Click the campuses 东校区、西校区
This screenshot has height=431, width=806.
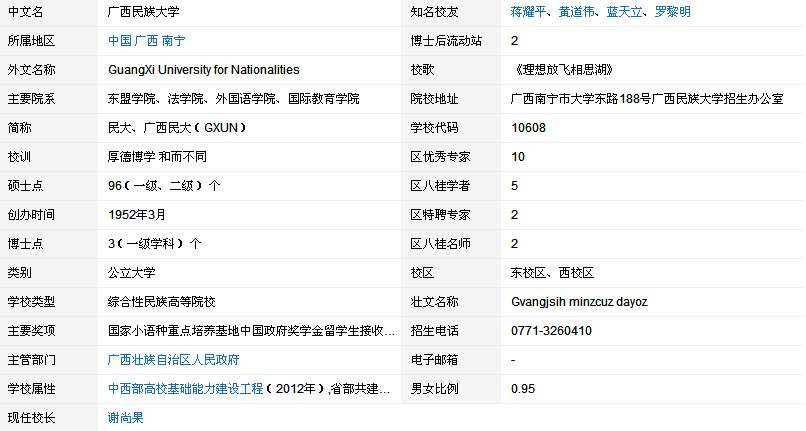552,273
